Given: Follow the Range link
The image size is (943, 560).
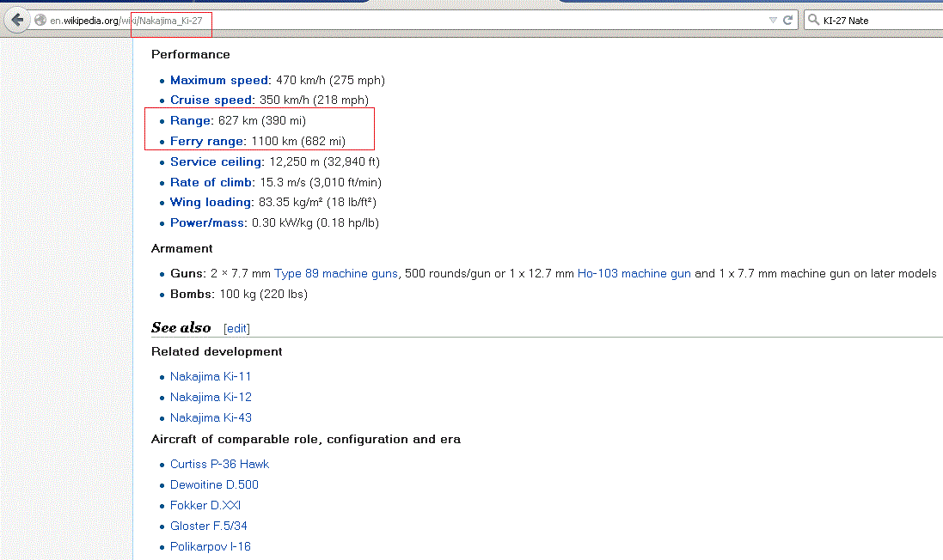Looking at the screenshot, I should pos(190,121).
